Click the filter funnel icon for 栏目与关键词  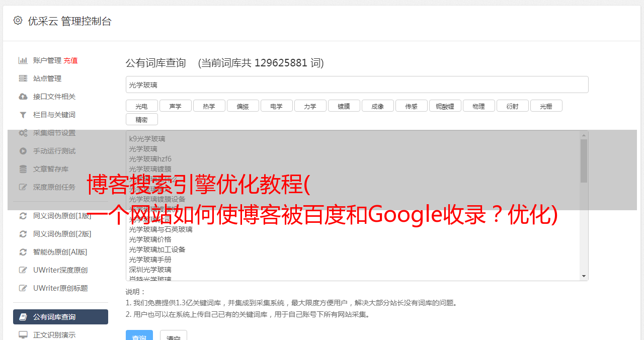click(23, 115)
